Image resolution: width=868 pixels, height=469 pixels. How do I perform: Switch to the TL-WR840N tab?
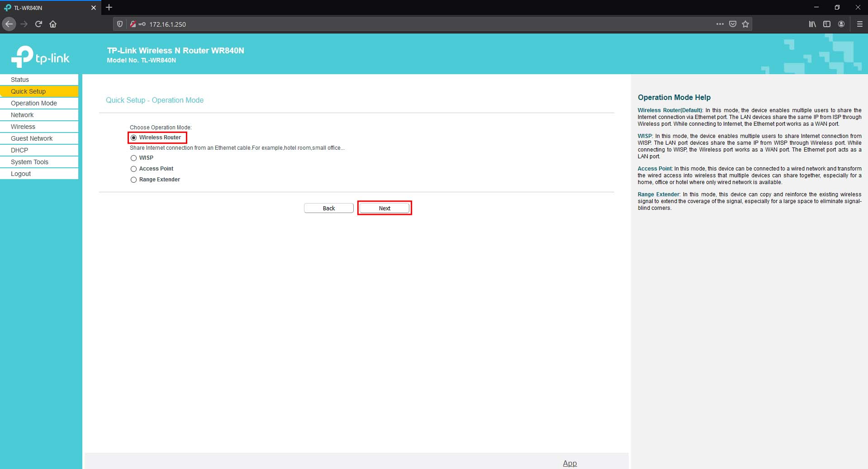coord(50,8)
